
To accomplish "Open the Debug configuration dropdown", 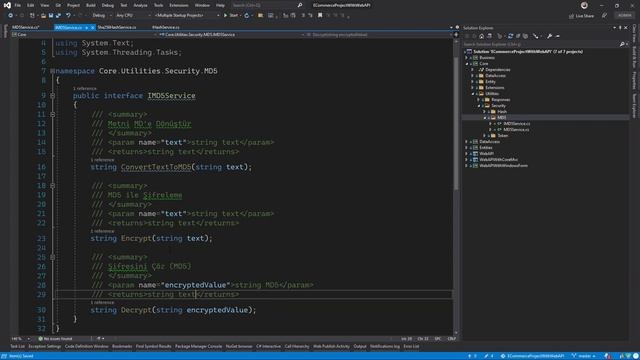I will pyautogui.click(x=102, y=16).
